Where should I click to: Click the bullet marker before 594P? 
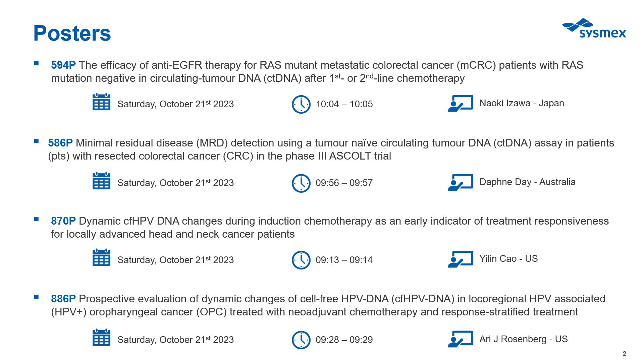[36, 63]
